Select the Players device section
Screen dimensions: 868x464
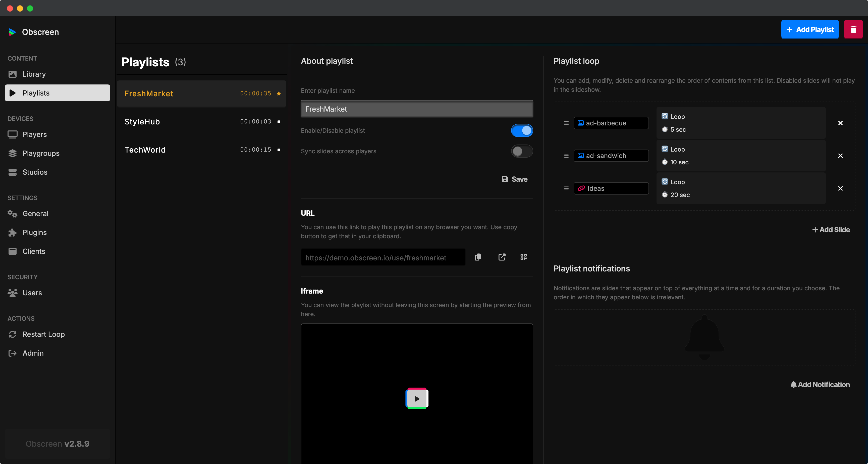34,134
